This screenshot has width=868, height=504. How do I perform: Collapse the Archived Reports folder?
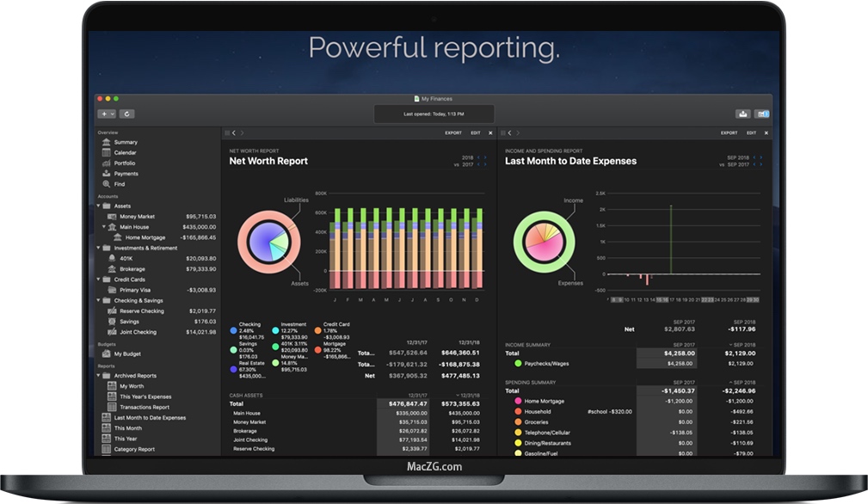[98, 376]
